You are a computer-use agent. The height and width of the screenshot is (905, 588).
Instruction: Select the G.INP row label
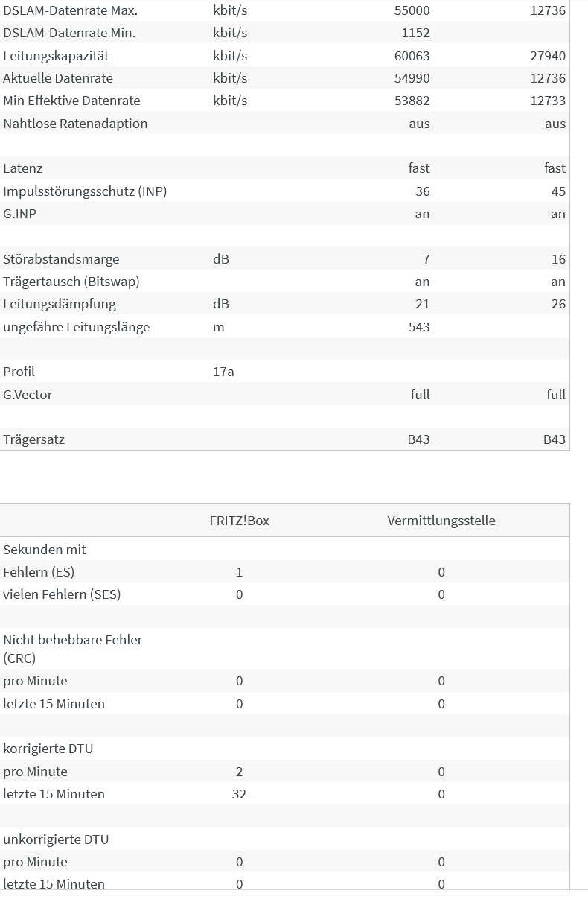(19, 214)
